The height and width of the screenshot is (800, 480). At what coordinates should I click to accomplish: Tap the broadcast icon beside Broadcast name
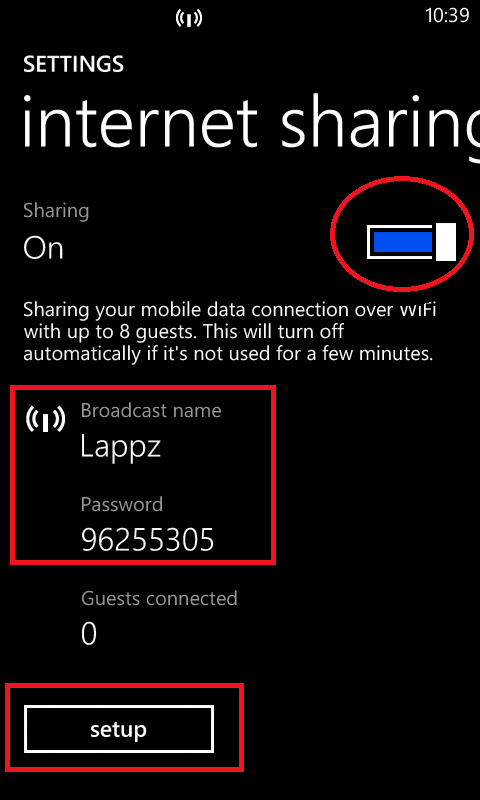pos(45,419)
